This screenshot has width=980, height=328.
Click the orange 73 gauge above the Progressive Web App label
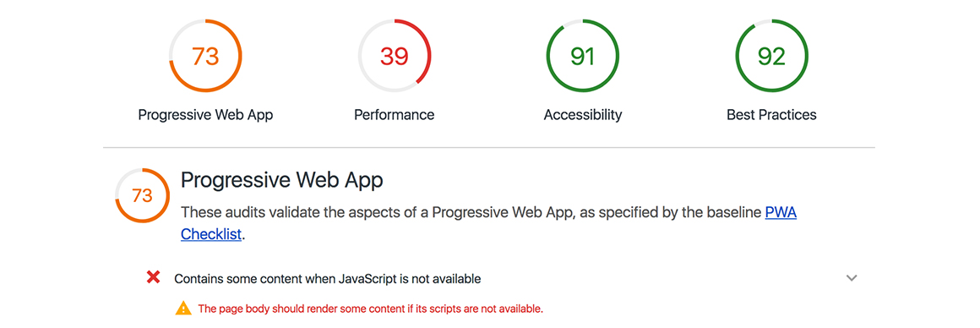pyautogui.click(x=205, y=57)
